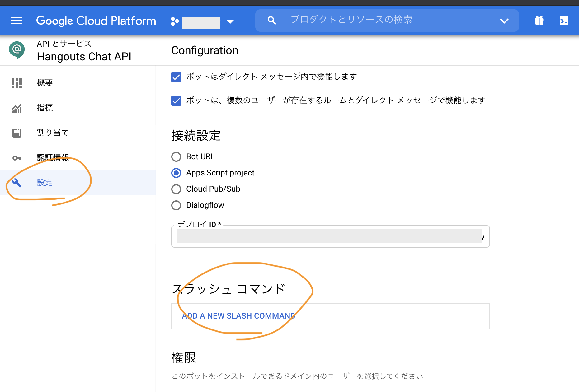Click the スラッシュ コマンド section heading
The image size is (579, 392).
coord(229,289)
